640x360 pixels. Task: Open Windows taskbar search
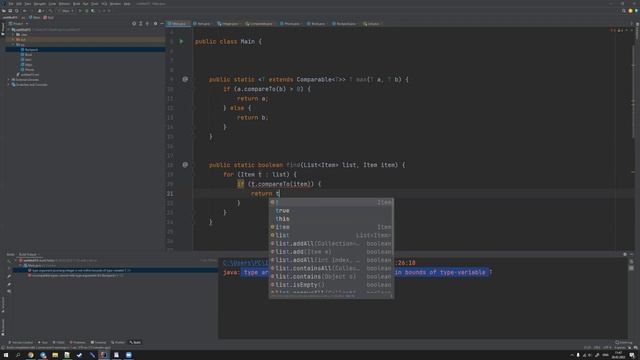coord(18,355)
